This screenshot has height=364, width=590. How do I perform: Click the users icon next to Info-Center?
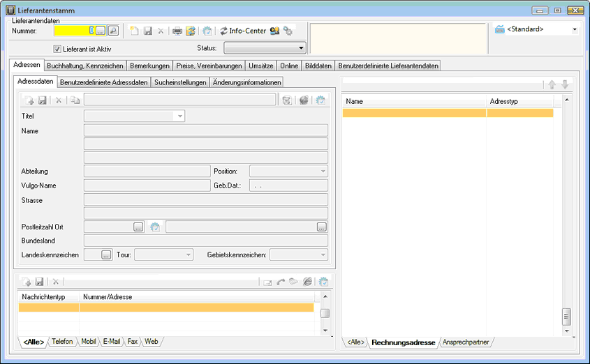point(275,31)
